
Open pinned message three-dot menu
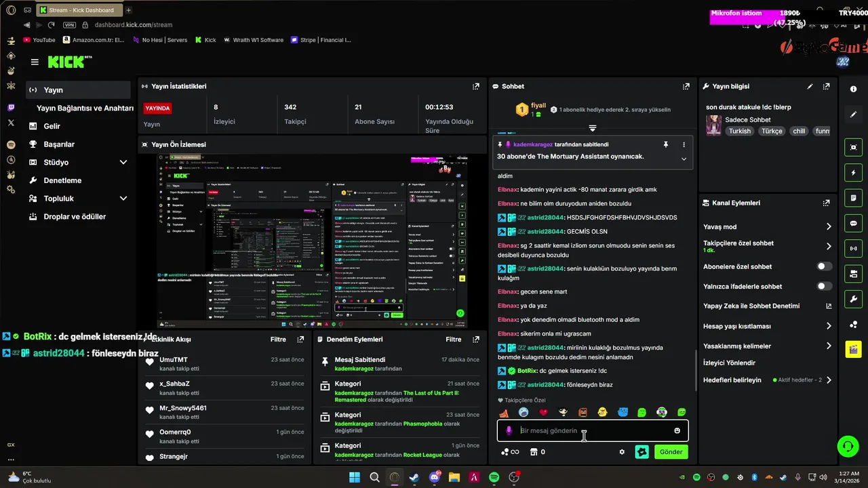[684, 144]
